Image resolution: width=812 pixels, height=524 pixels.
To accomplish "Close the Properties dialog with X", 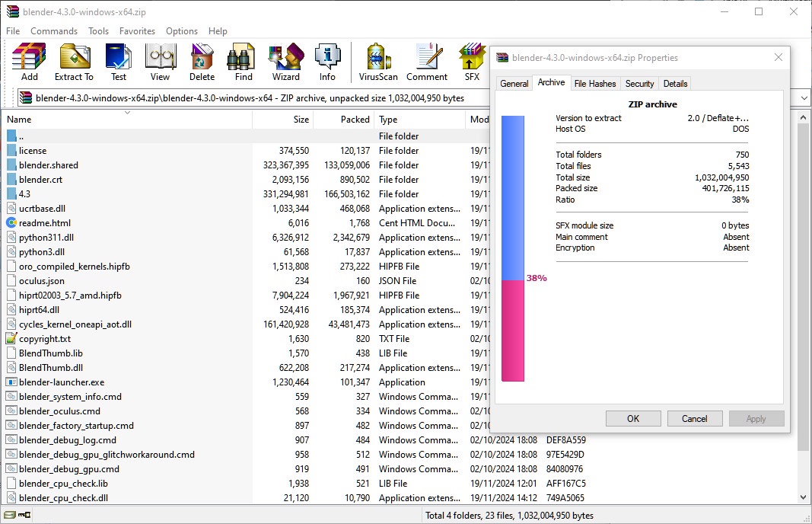I will pos(779,58).
